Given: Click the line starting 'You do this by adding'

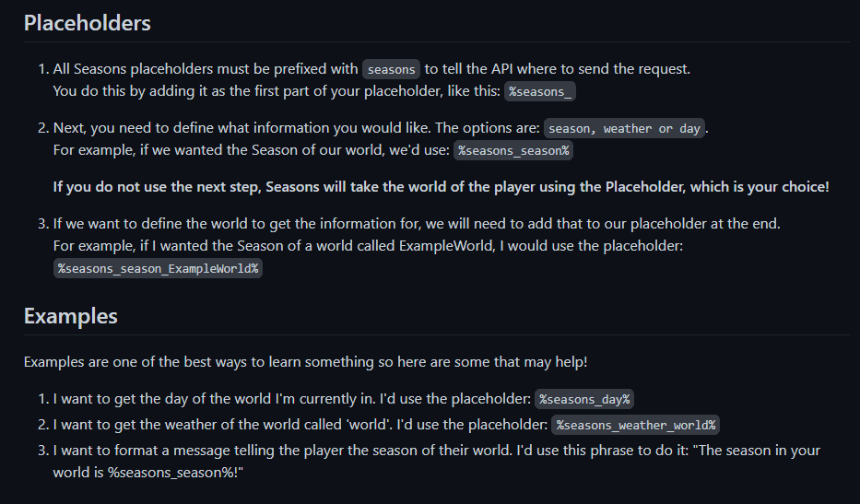Looking at the screenshot, I should (277, 91).
